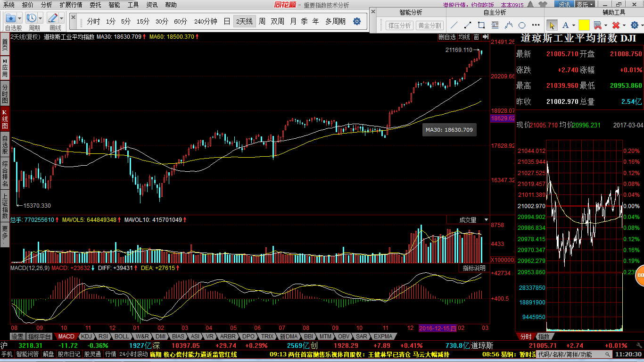Switch to 月 monthly period
Screen dimensions: 644x362
[x=293, y=21]
